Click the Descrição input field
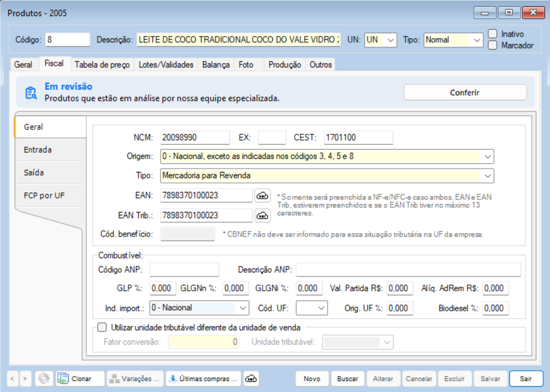550x392 pixels. (x=239, y=39)
